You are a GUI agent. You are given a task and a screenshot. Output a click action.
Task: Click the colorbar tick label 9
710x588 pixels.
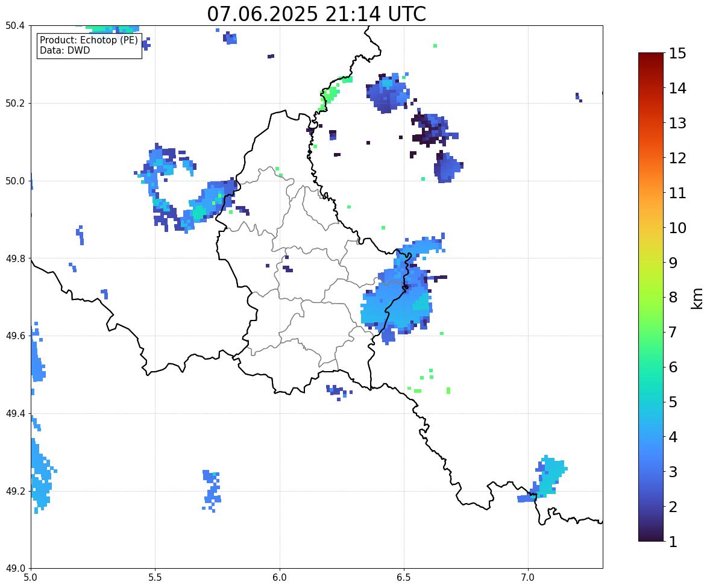pos(673,263)
